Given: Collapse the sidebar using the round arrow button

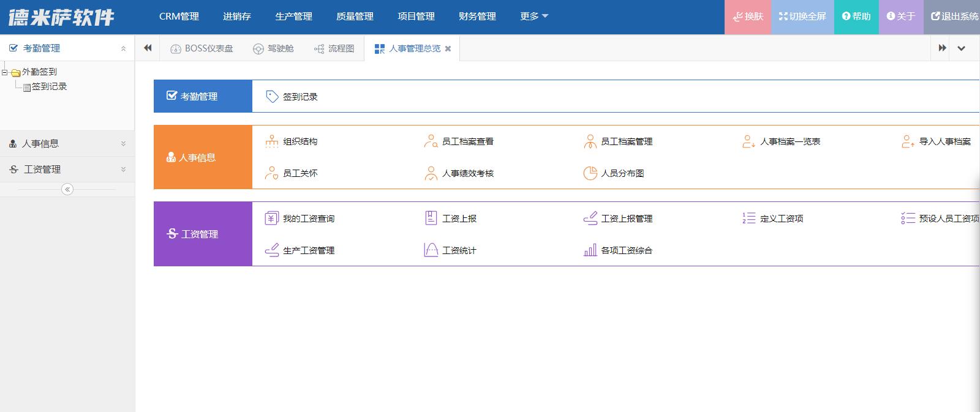Looking at the screenshot, I should [x=67, y=189].
